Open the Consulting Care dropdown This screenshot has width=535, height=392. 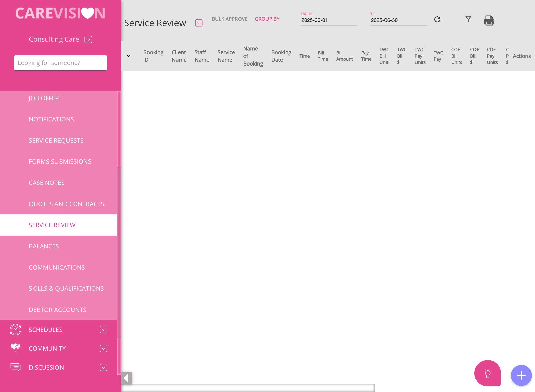(88, 39)
